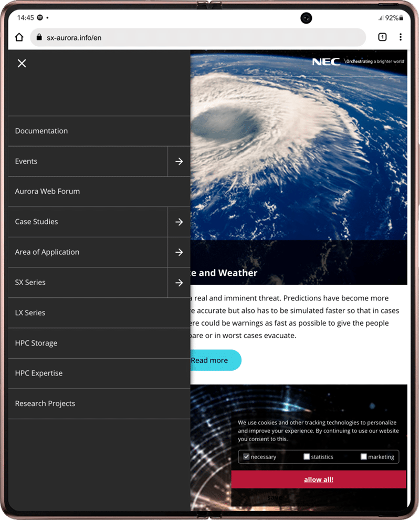Open the browser three-dot menu
The height and width of the screenshot is (520, 420).
coord(401,37)
